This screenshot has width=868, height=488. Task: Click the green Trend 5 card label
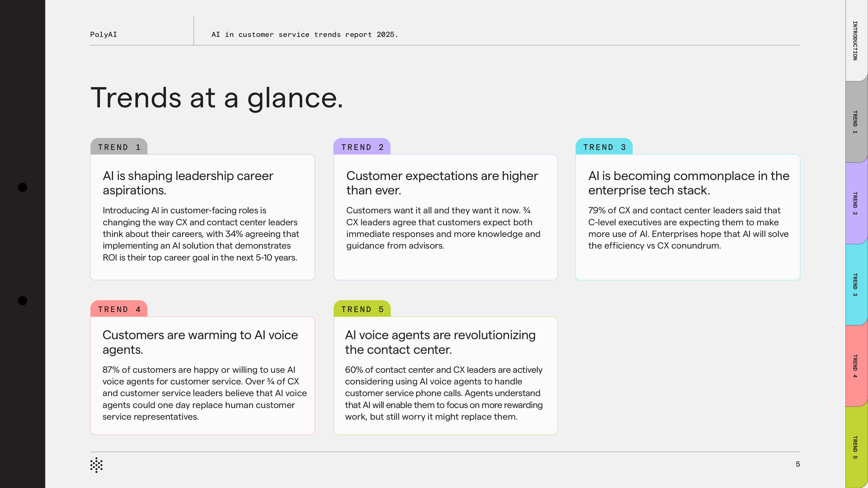[x=362, y=309]
